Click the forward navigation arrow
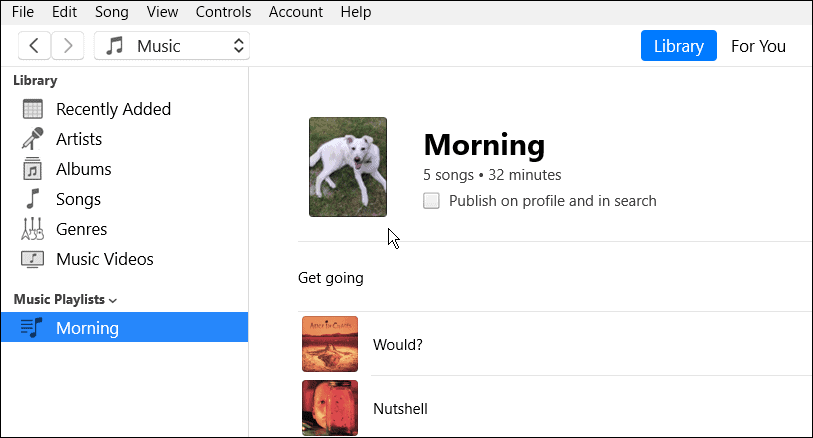The image size is (813, 438). 67,45
